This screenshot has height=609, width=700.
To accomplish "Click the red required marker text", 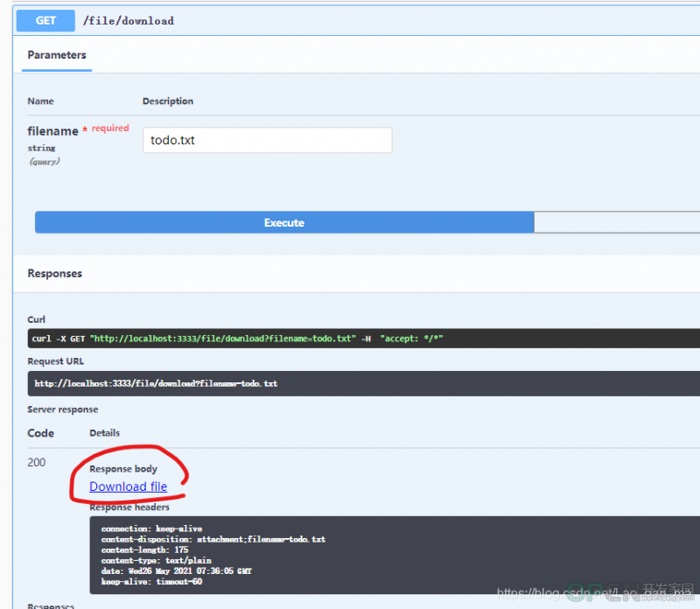I will (x=110, y=128).
